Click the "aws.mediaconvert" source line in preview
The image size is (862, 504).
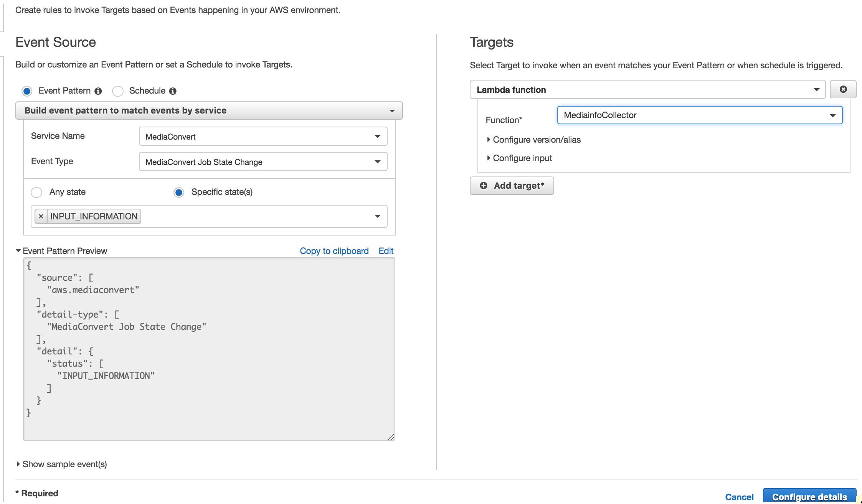point(93,290)
